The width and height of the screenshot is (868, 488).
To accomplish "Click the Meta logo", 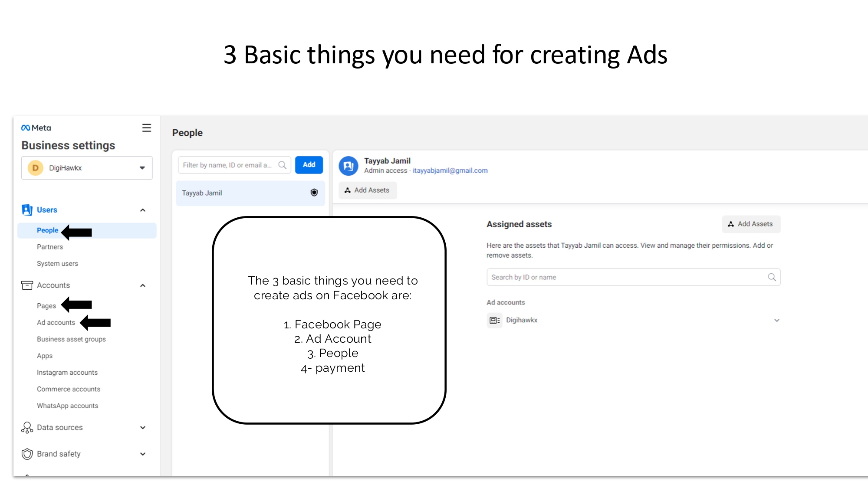I will 36,128.
